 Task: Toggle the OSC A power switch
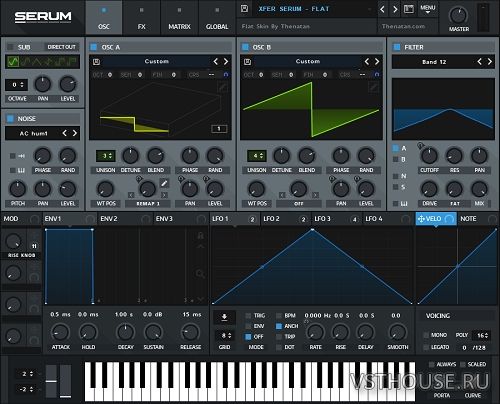[94, 47]
